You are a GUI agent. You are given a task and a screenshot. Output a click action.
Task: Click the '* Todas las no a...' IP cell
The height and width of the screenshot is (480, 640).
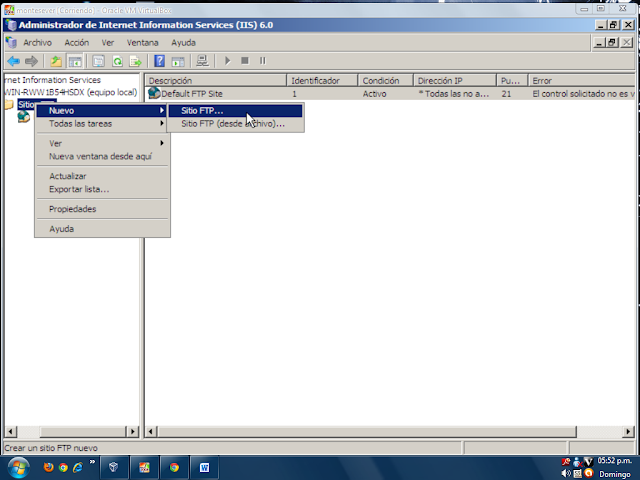[x=453, y=94]
